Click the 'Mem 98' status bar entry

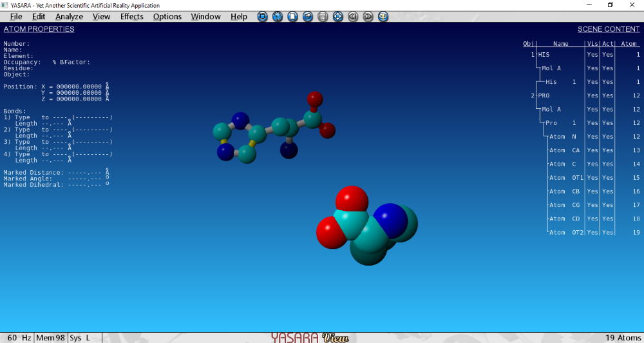50,338
